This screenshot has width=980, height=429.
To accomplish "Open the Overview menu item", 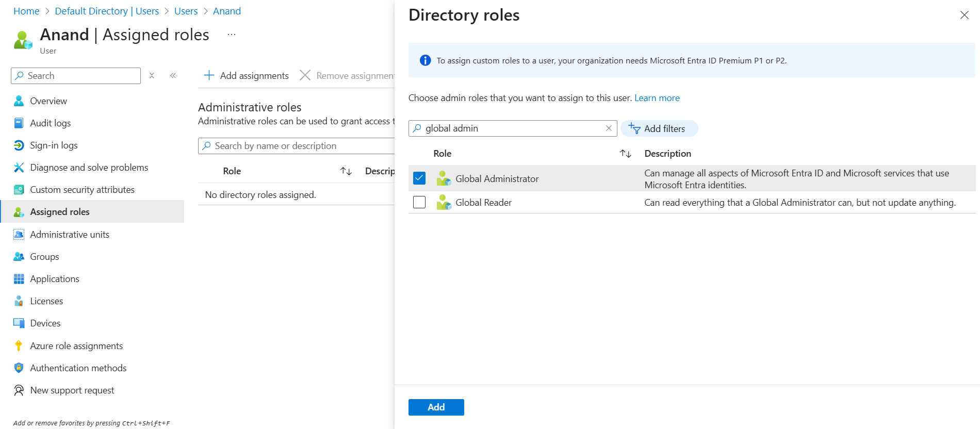I will click(x=48, y=101).
